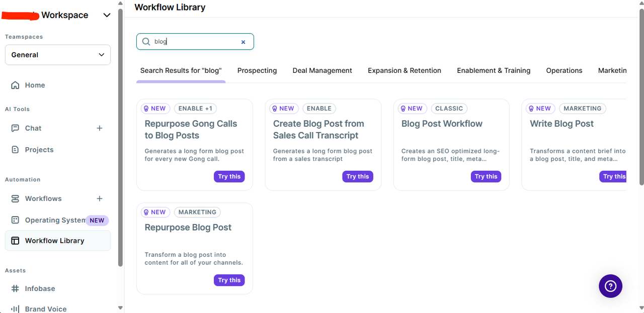Viewport: 644px width, 313px height.
Task: Click the Repurpose Gong Calls to Blog Posts title
Action: pos(191,130)
